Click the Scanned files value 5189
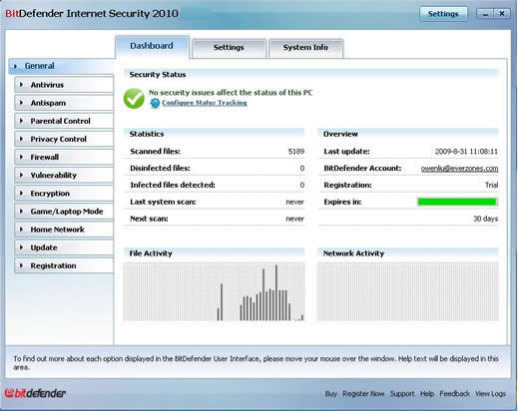 (x=296, y=152)
